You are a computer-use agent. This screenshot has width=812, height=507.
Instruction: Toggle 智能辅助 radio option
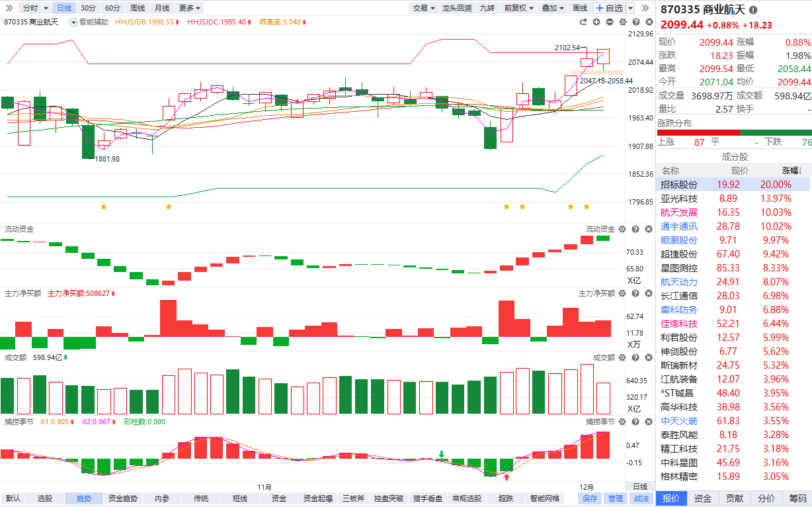click(73, 22)
